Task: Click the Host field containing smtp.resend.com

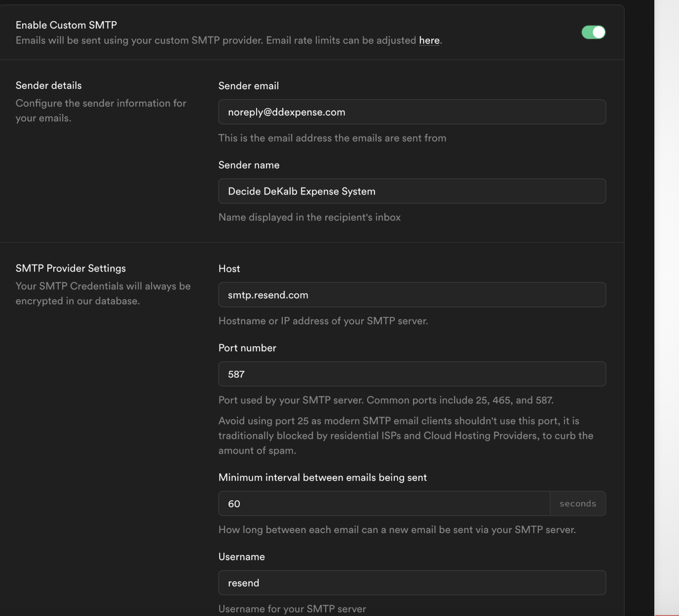Action: point(412,295)
